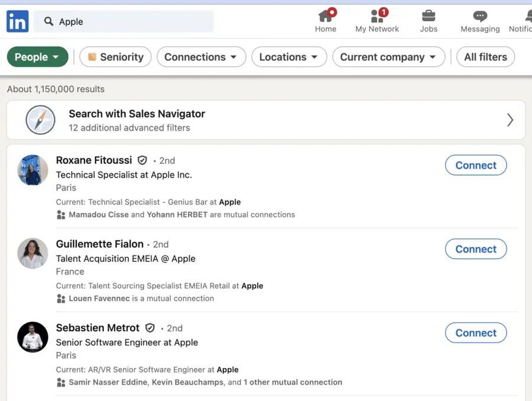
Task: Toggle the Seniority filter
Action: (x=115, y=57)
